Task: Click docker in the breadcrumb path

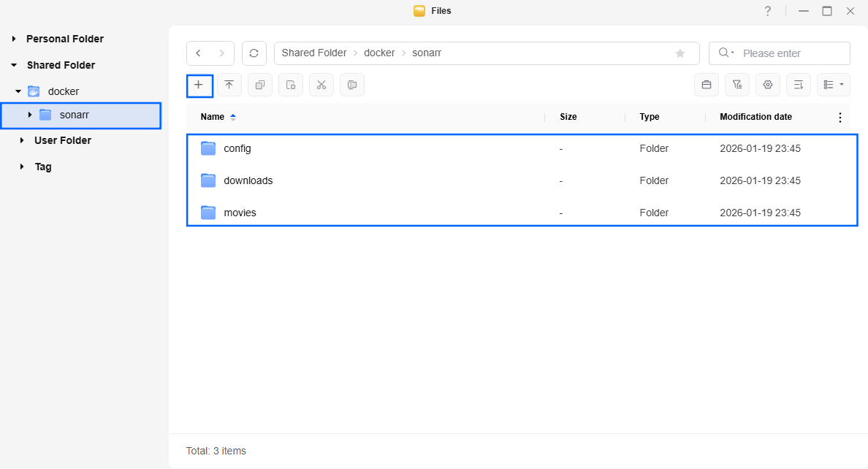Action: (x=379, y=53)
